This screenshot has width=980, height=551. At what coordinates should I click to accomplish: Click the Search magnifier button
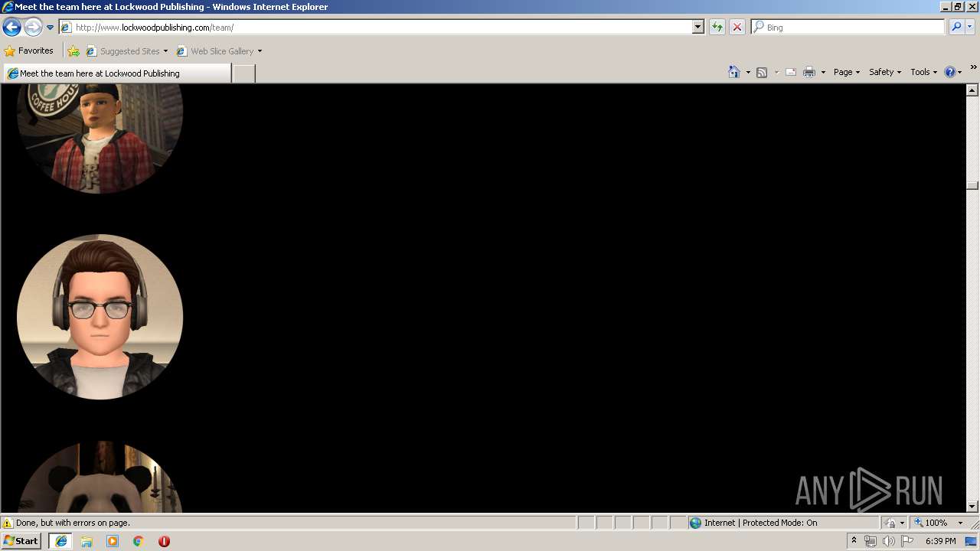pos(956,27)
